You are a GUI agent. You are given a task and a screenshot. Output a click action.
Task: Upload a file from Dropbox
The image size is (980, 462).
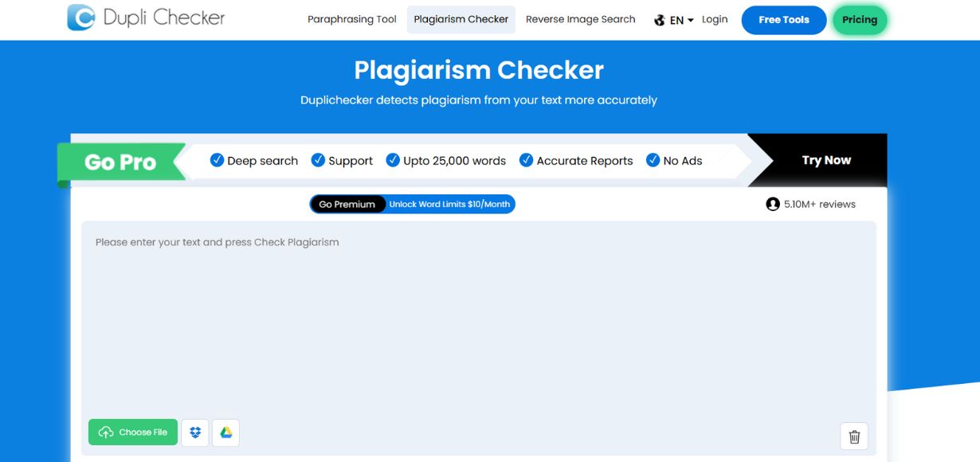pyautogui.click(x=194, y=432)
